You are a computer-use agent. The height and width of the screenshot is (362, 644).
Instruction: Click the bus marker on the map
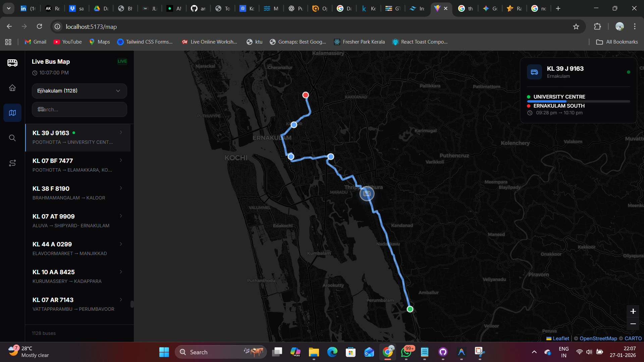tap(367, 194)
